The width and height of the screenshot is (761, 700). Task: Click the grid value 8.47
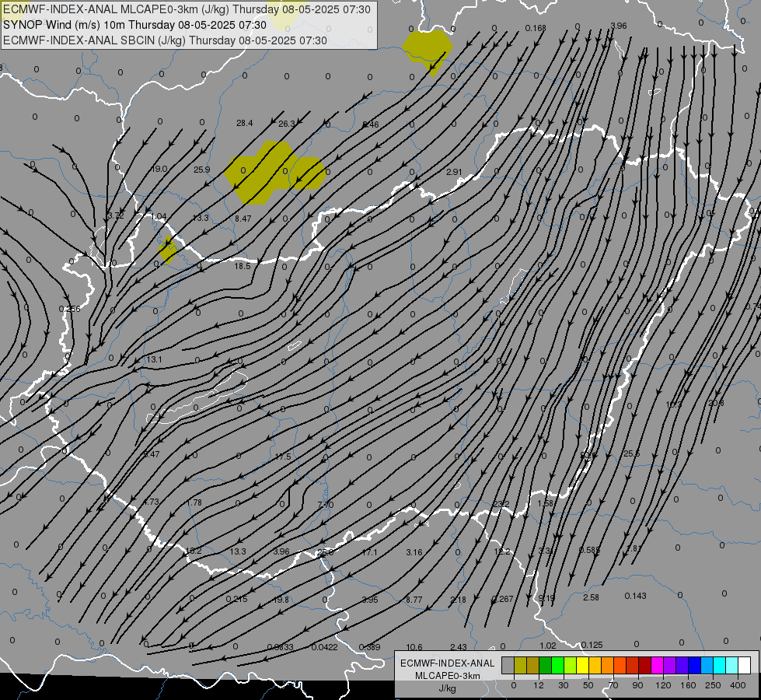pyautogui.click(x=243, y=219)
